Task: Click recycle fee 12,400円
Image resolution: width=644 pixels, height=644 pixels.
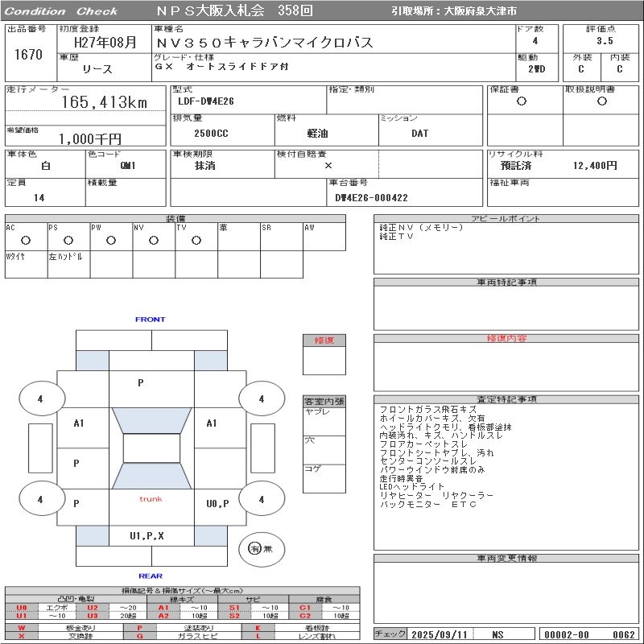Action: click(x=595, y=166)
